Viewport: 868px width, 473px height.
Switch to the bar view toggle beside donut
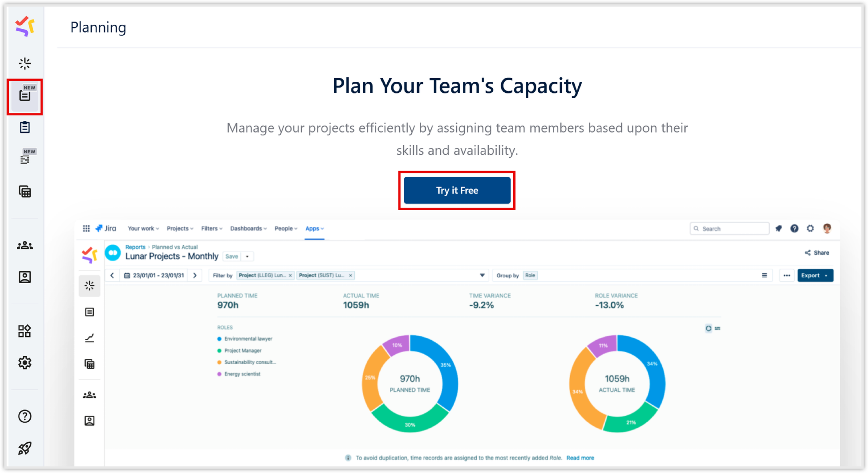[x=717, y=328]
